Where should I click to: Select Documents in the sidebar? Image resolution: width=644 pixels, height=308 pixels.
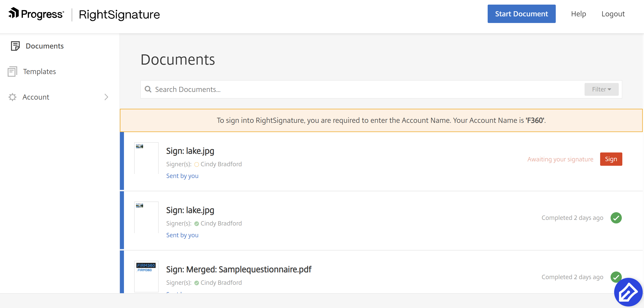pyautogui.click(x=45, y=46)
